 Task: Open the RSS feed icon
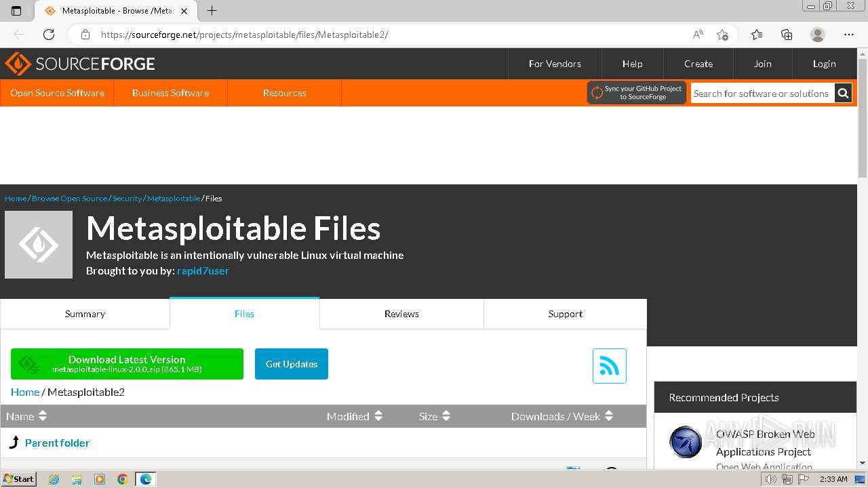[609, 366]
